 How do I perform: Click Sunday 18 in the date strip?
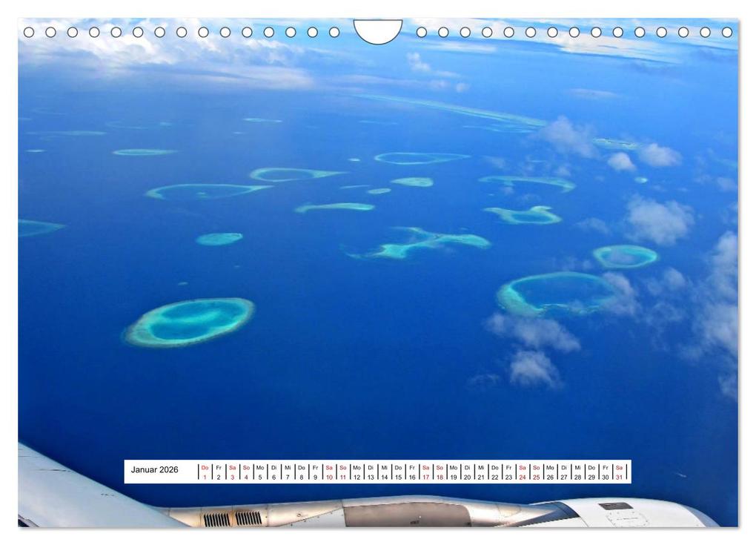[x=440, y=472]
